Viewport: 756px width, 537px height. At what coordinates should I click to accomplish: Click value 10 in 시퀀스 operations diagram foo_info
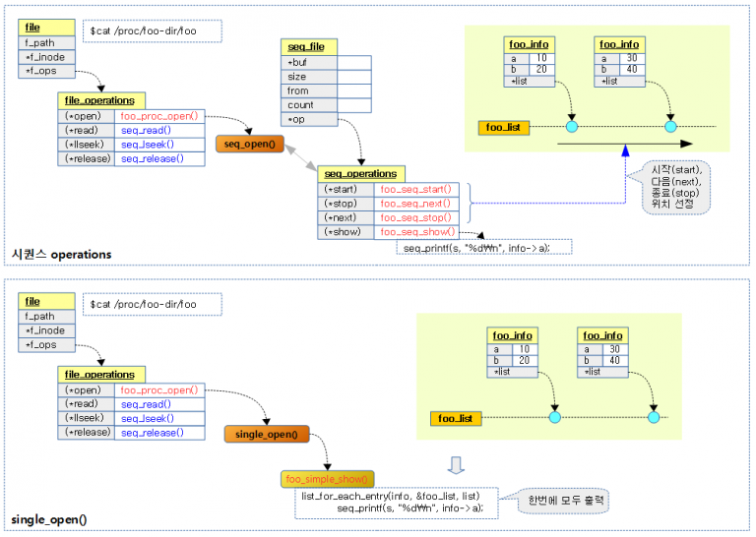(x=542, y=58)
